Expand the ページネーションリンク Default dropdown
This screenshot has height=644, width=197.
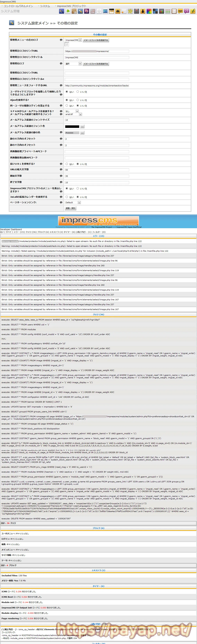tap(73, 203)
